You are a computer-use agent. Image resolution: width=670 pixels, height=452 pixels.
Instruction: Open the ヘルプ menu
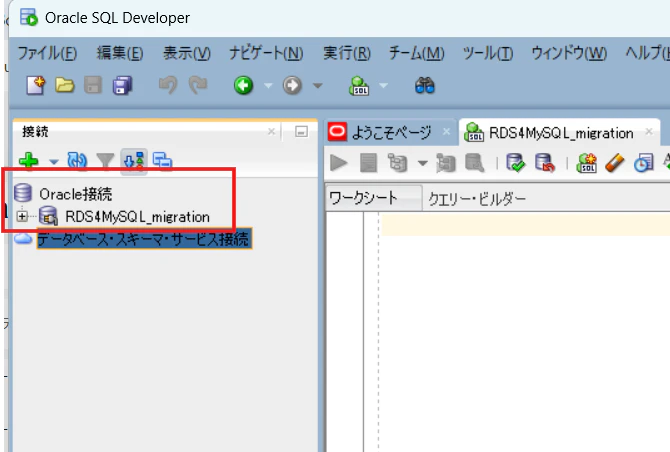(647, 53)
